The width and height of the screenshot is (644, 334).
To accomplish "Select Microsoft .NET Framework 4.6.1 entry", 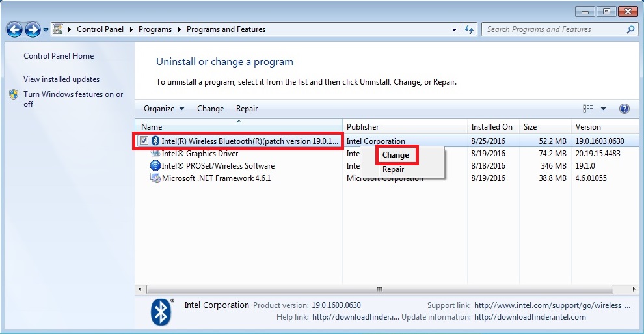I will point(217,178).
